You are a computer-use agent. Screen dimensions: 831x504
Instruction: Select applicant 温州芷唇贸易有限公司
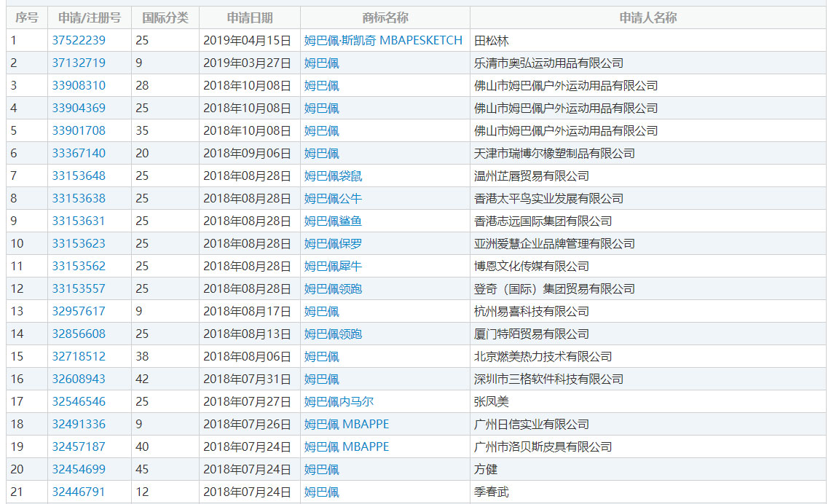tap(532, 176)
